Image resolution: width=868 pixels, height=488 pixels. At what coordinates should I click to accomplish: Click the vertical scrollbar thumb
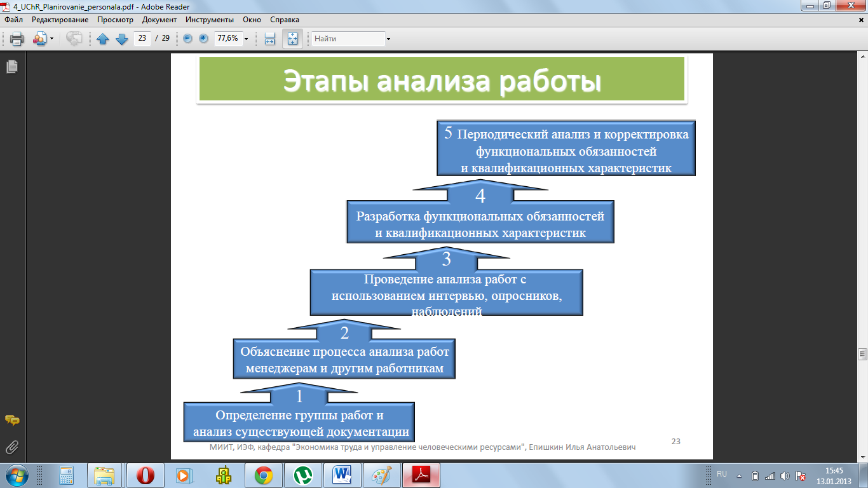tap(862, 354)
